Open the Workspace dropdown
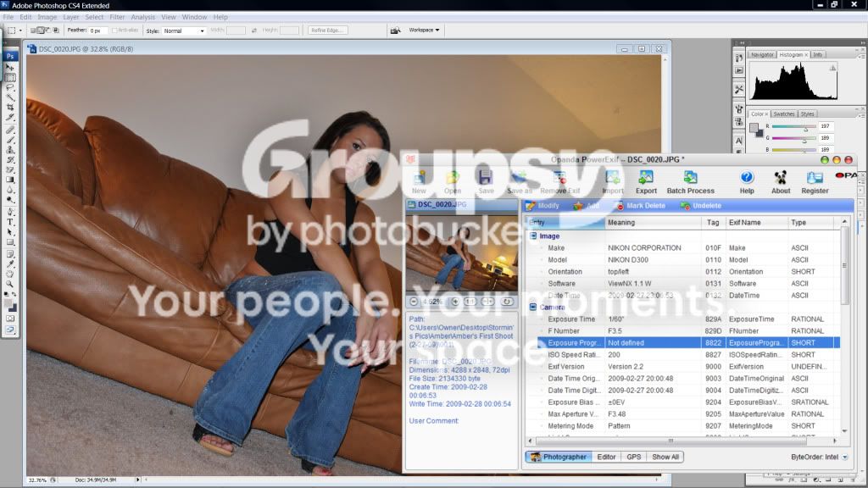The height and width of the screenshot is (488, 868). [x=424, y=30]
